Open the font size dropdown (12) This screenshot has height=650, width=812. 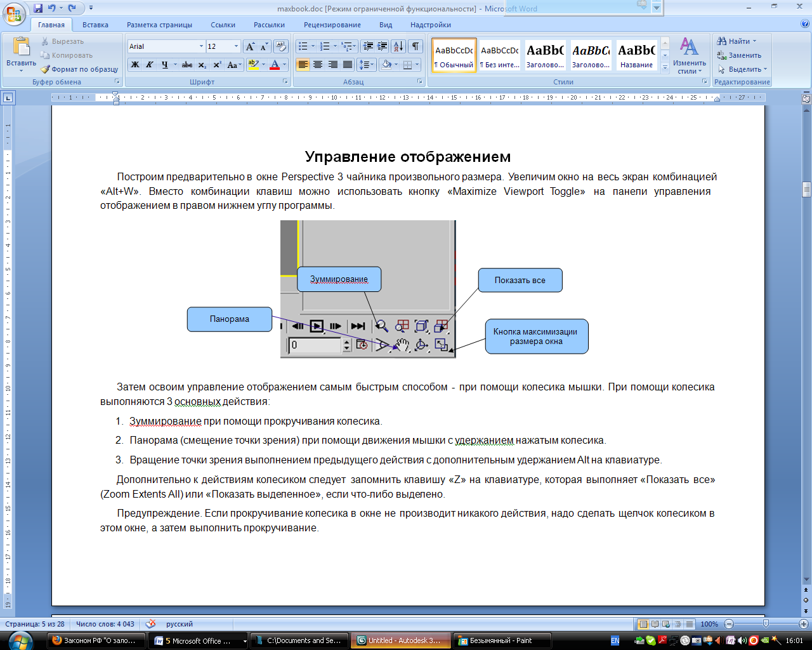pyautogui.click(x=236, y=46)
